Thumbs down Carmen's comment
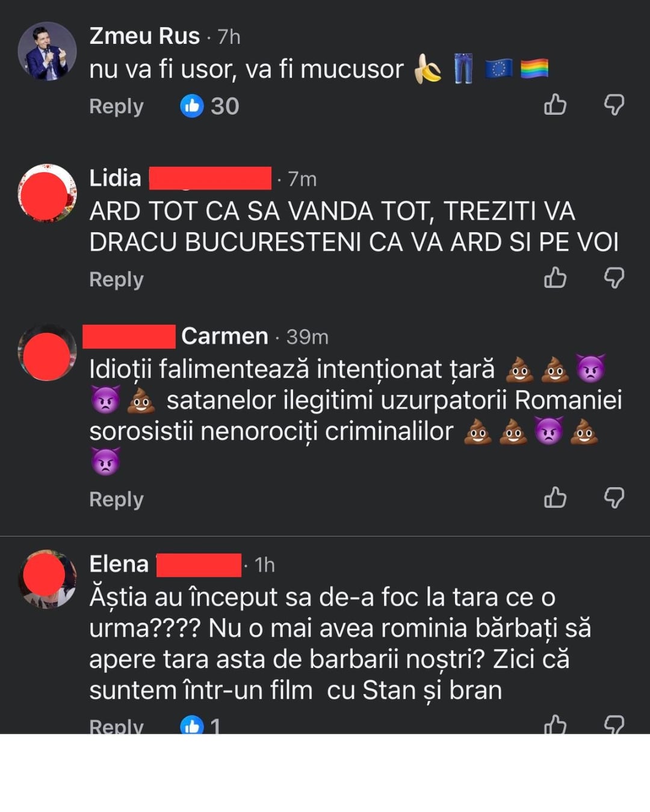Viewport: 650px width, 812px height. coord(614,498)
